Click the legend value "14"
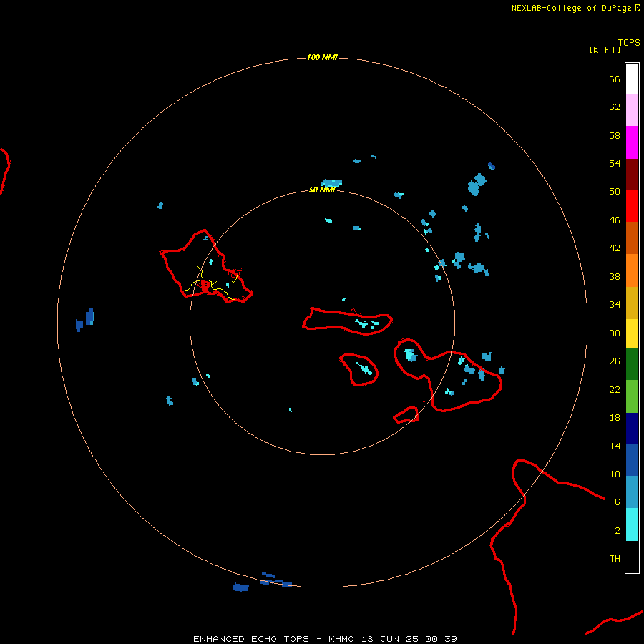 (615, 446)
